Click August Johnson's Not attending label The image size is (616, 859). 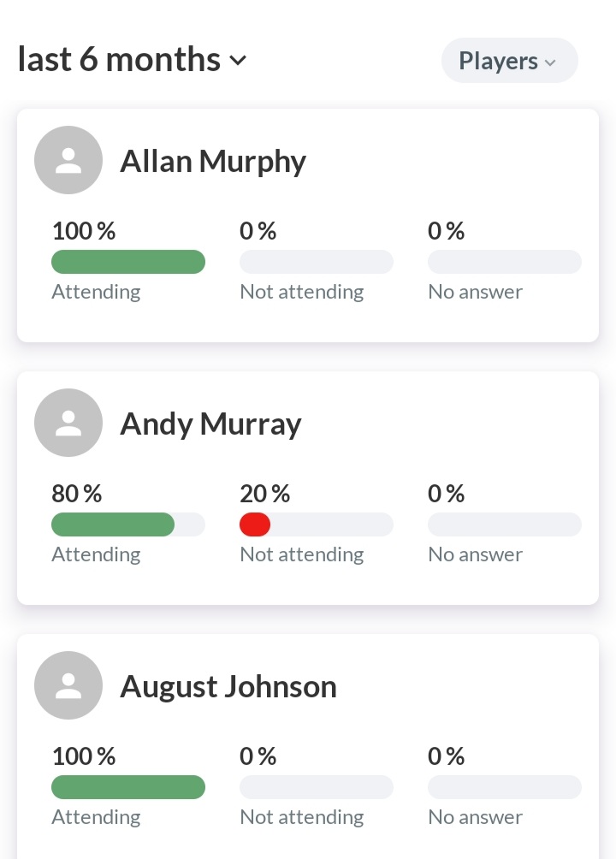[x=301, y=817]
